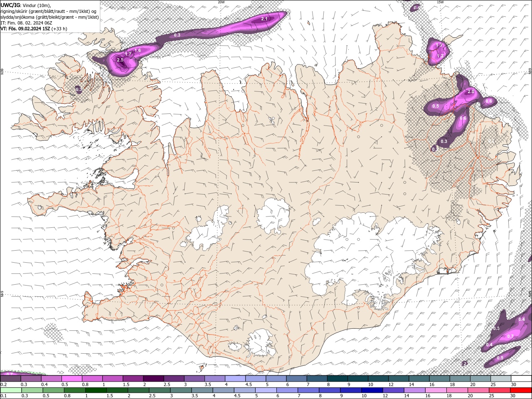Click the upper legend swatch between 1.5 and 2
Screen dimensions: 532x399
[x=133, y=379]
